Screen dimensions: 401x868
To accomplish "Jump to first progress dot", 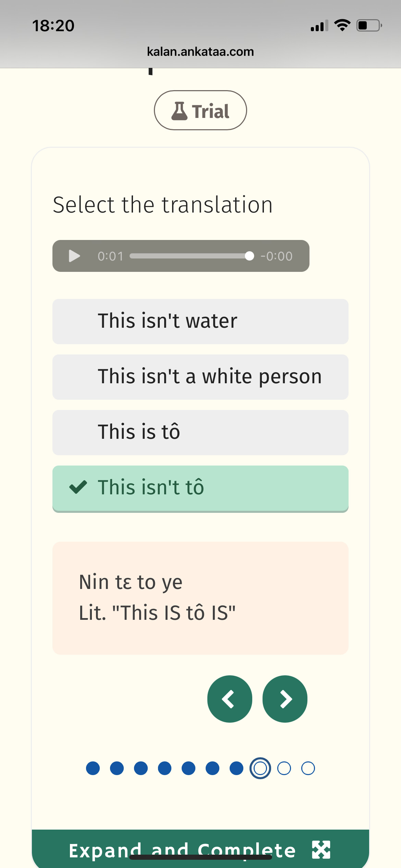I will [x=93, y=768].
